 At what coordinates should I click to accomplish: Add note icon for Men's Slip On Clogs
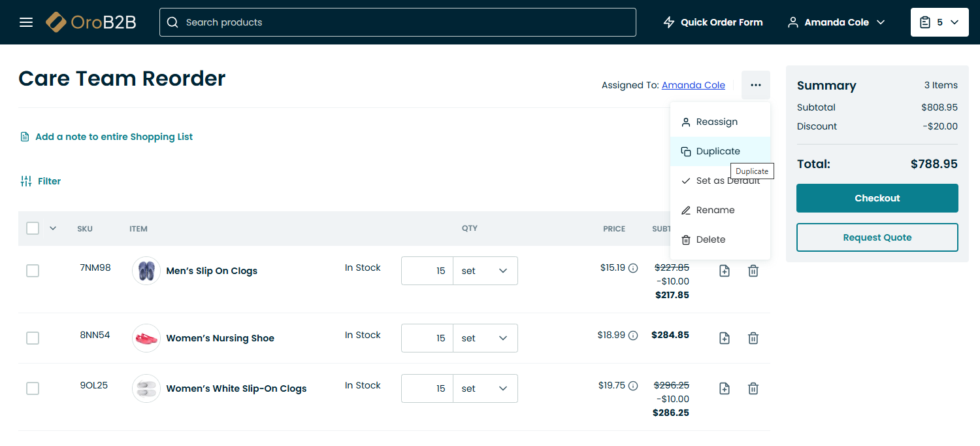click(x=724, y=271)
